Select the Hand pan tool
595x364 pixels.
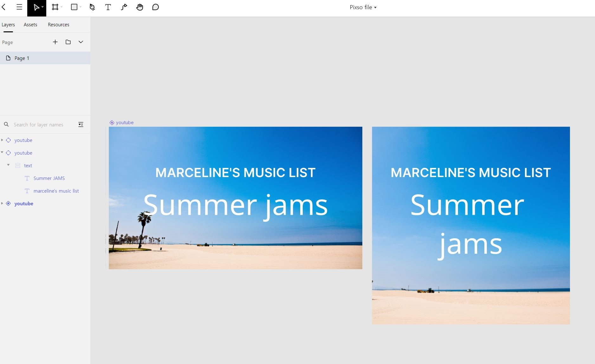coord(139,7)
